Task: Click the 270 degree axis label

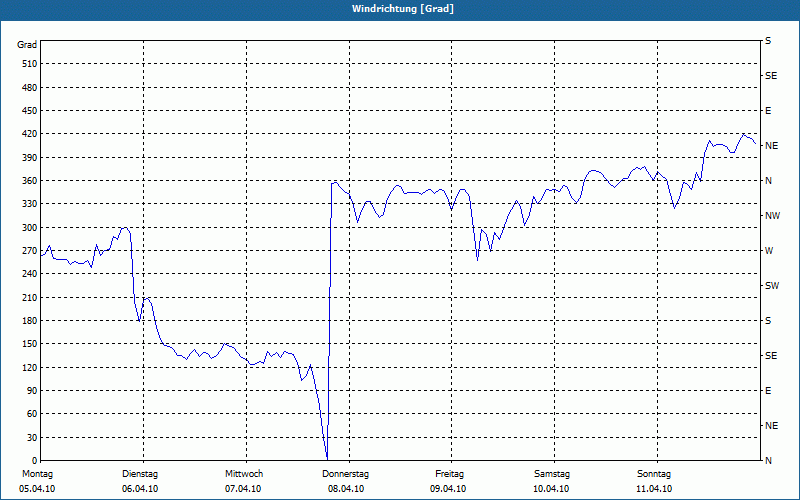Action: (x=30, y=251)
